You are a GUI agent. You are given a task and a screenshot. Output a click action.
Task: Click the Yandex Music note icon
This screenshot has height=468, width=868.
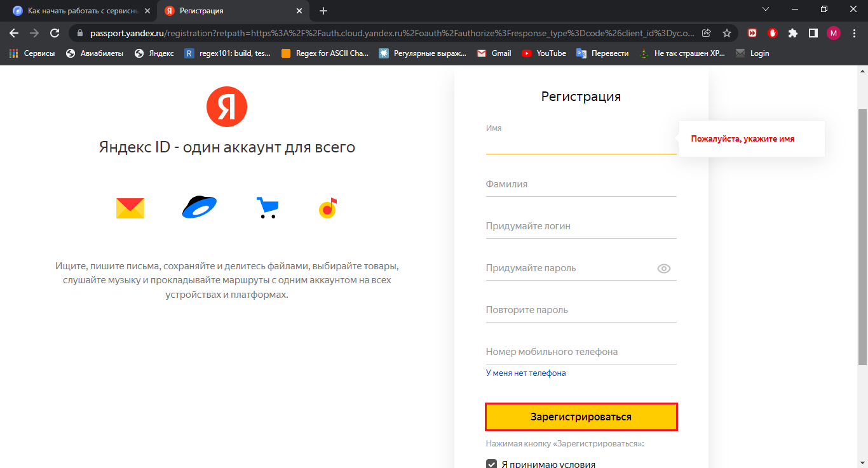click(x=328, y=208)
